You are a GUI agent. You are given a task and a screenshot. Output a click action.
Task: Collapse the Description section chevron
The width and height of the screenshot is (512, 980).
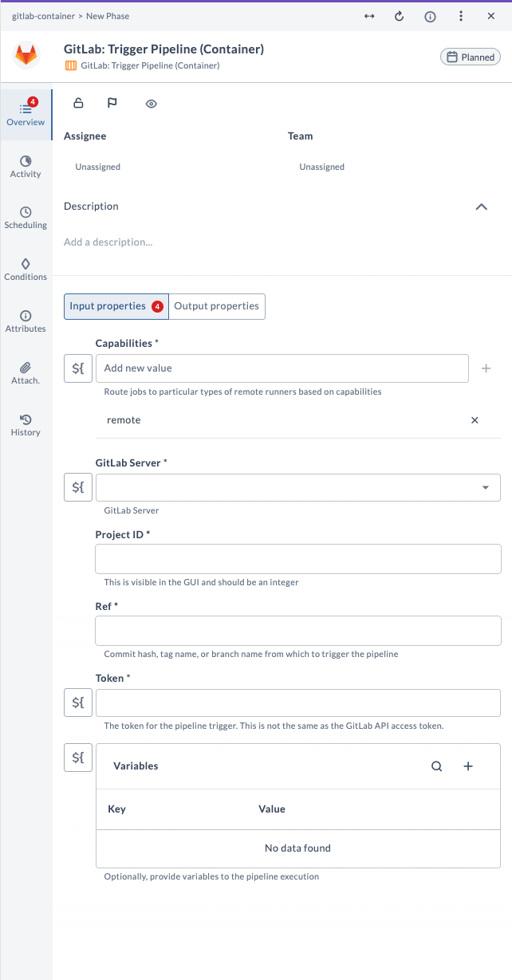[x=481, y=207]
